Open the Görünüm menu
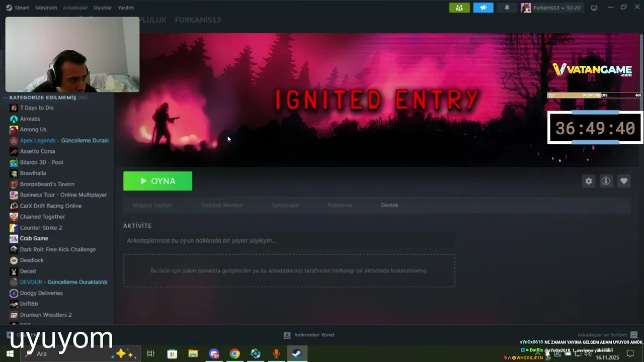Viewport: 644px width, 362px height. (x=46, y=8)
